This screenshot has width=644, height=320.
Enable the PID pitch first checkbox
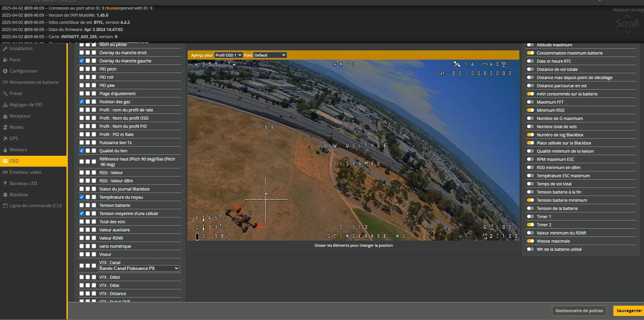81,69
